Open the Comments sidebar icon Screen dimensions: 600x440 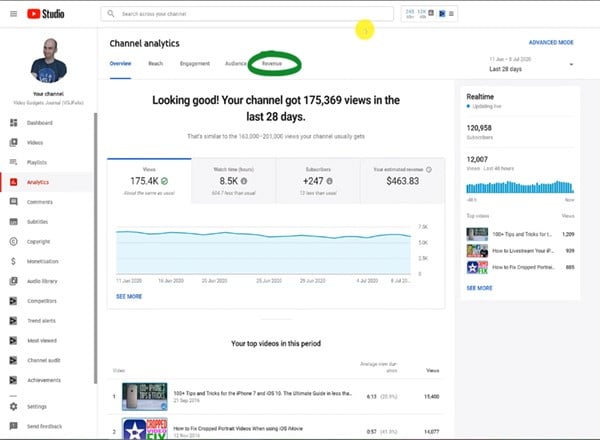coord(13,202)
